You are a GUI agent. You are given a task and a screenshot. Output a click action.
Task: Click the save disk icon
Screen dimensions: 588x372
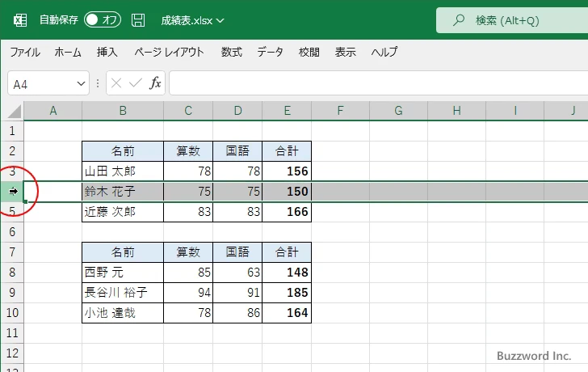coord(138,19)
